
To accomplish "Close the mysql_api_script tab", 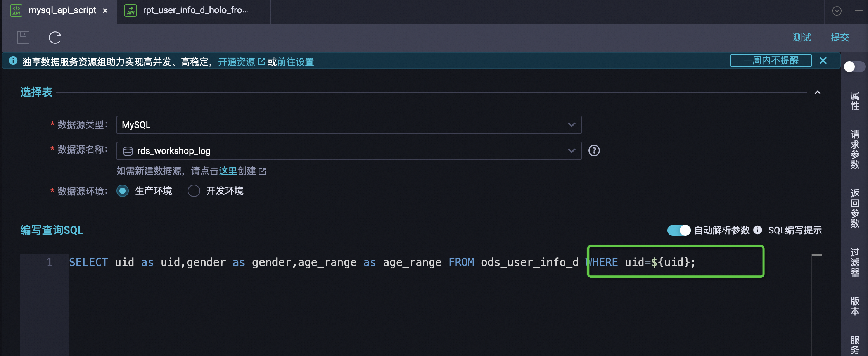I will pos(105,11).
